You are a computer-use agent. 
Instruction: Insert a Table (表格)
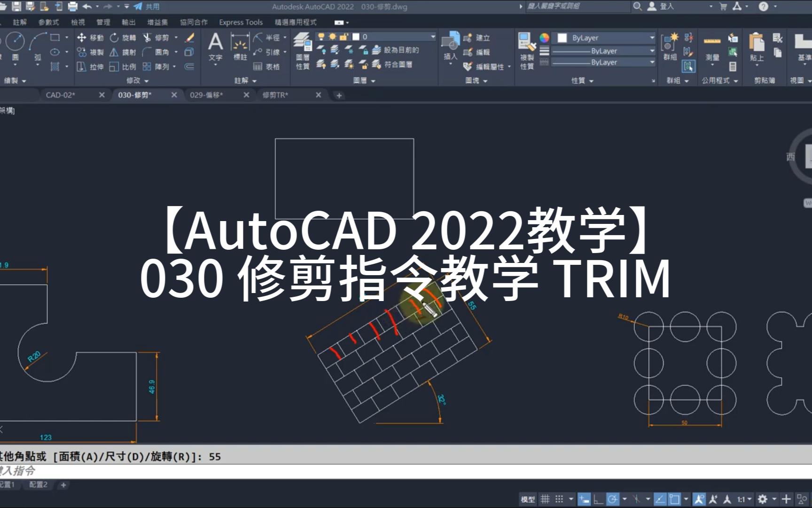click(x=266, y=67)
